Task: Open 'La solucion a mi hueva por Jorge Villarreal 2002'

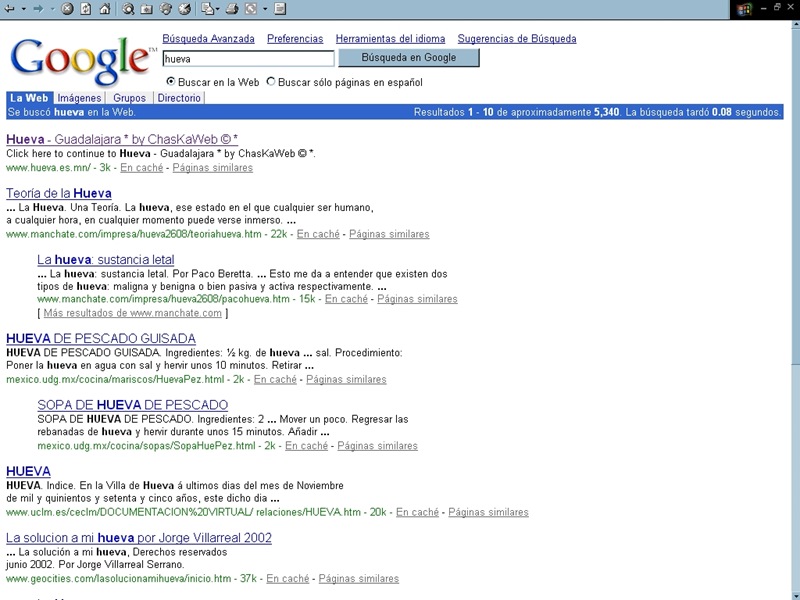Action: coord(139,538)
